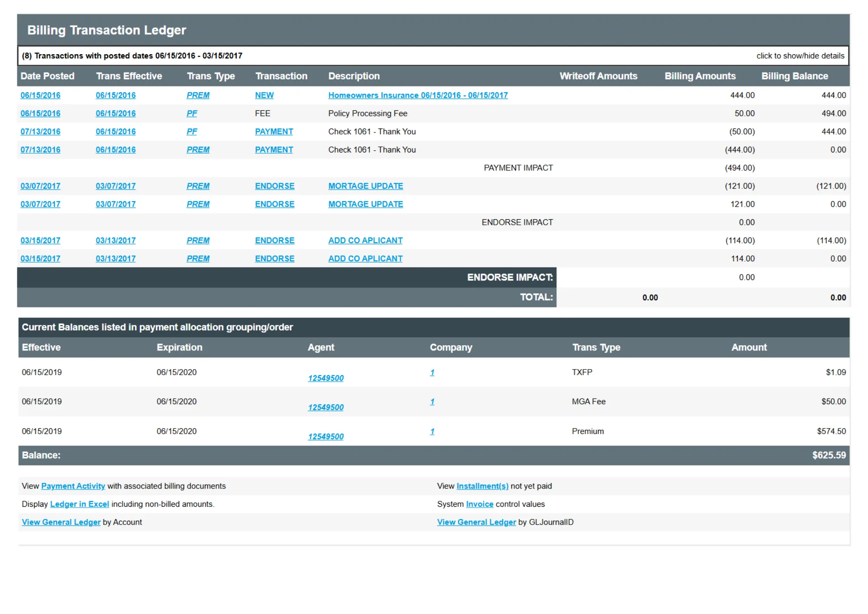Open PAYMENT link for the (444.00) check row
868x614 pixels.
point(273,150)
